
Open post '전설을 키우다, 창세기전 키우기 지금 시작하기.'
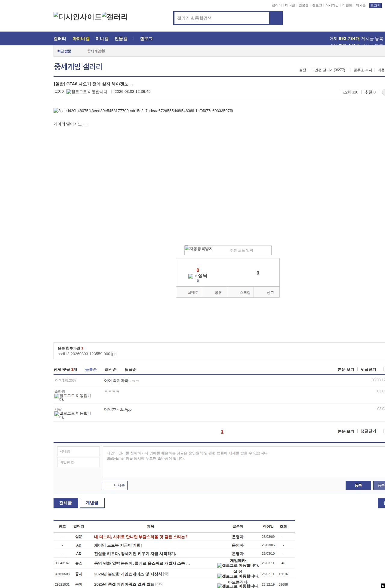coord(135,554)
